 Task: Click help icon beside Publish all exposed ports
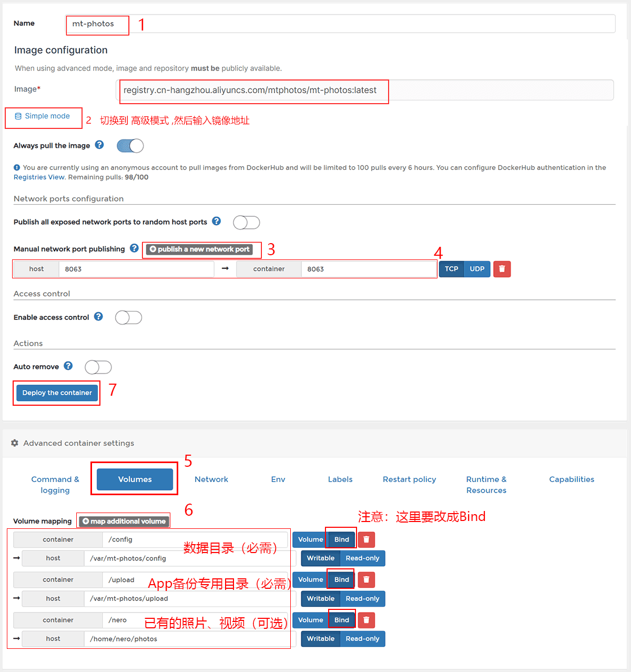217,221
